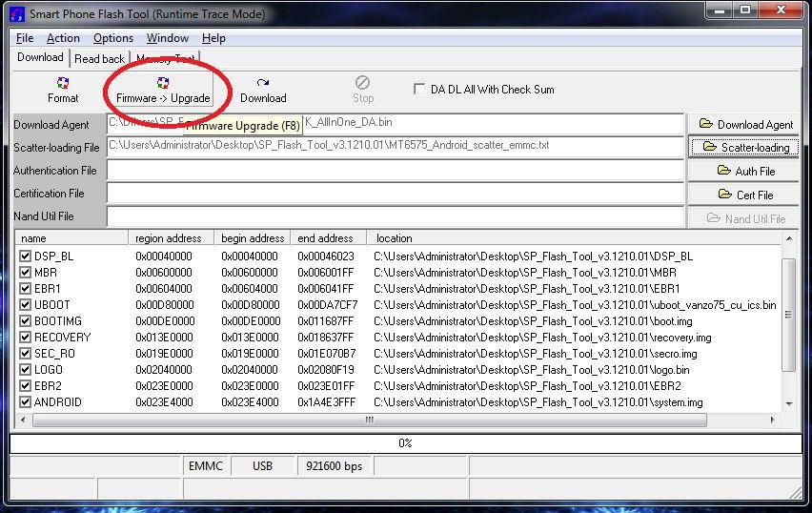Click the end address column header
The image size is (812, 513).
click(328, 238)
